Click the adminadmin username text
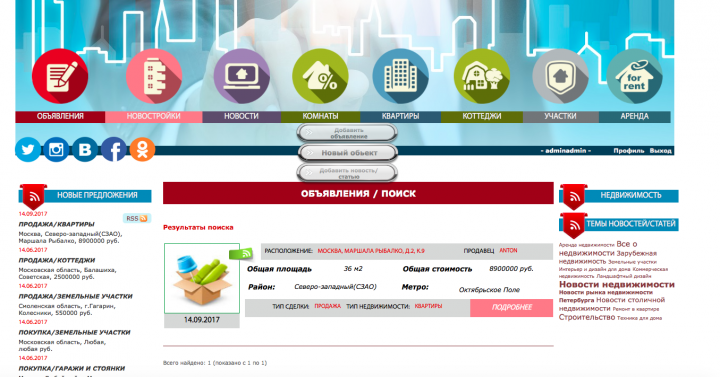This screenshot has height=377, width=720. point(565,151)
